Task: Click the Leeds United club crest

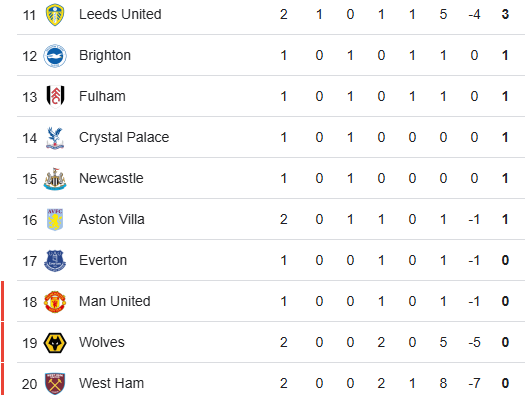Action: (55, 15)
